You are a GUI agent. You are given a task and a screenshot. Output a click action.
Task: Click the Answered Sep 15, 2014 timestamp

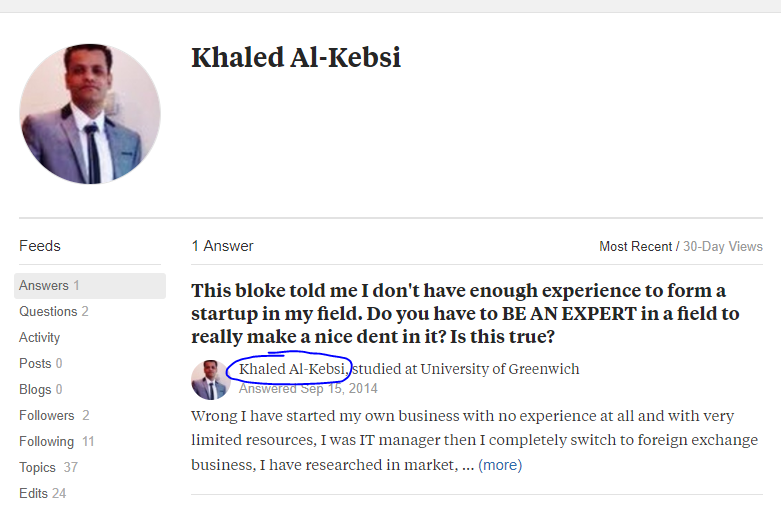click(308, 388)
